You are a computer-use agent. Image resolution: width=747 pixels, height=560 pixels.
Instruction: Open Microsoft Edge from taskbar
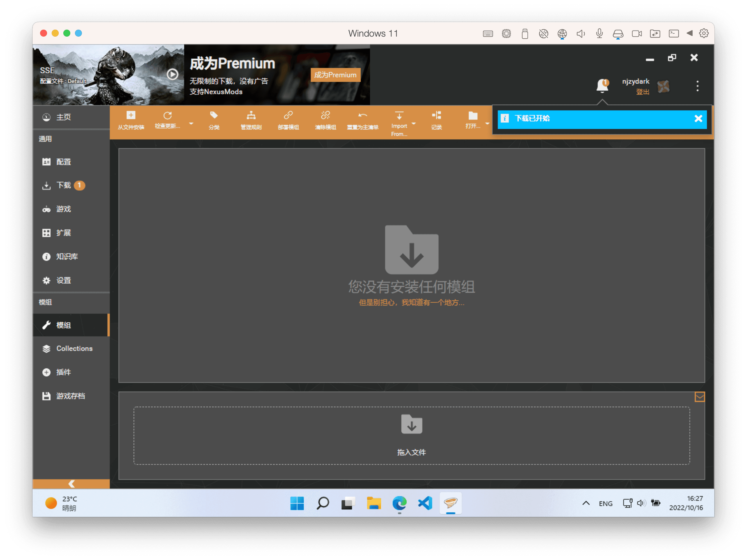(400, 503)
